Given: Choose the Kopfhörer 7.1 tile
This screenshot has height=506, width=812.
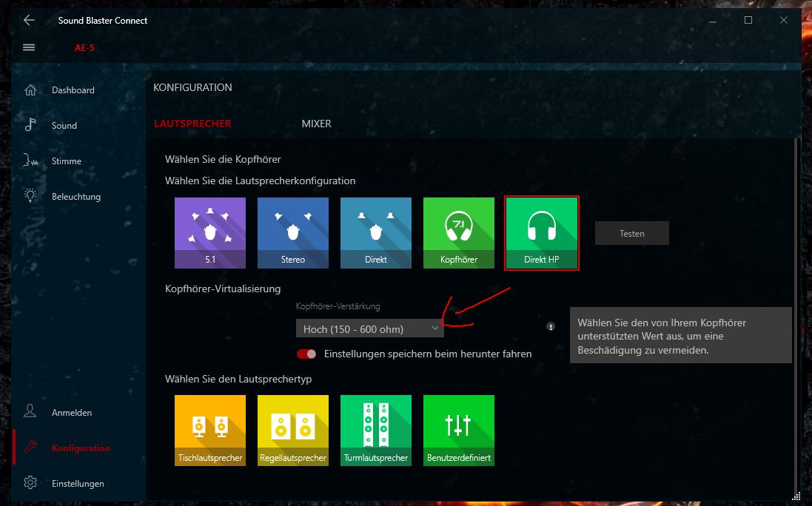Looking at the screenshot, I should [459, 233].
